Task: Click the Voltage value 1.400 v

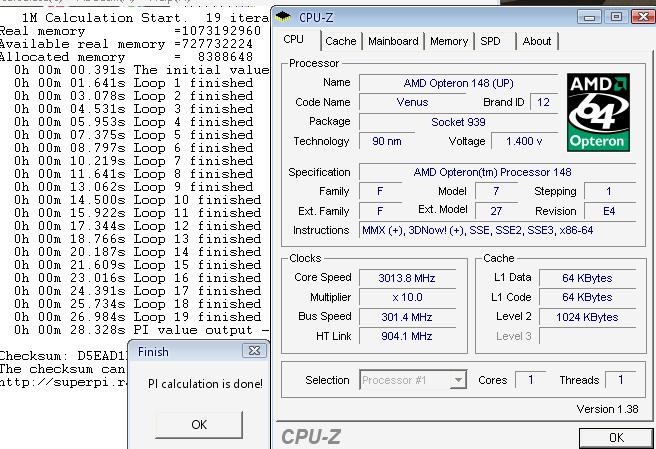Action: pyautogui.click(x=524, y=141)
